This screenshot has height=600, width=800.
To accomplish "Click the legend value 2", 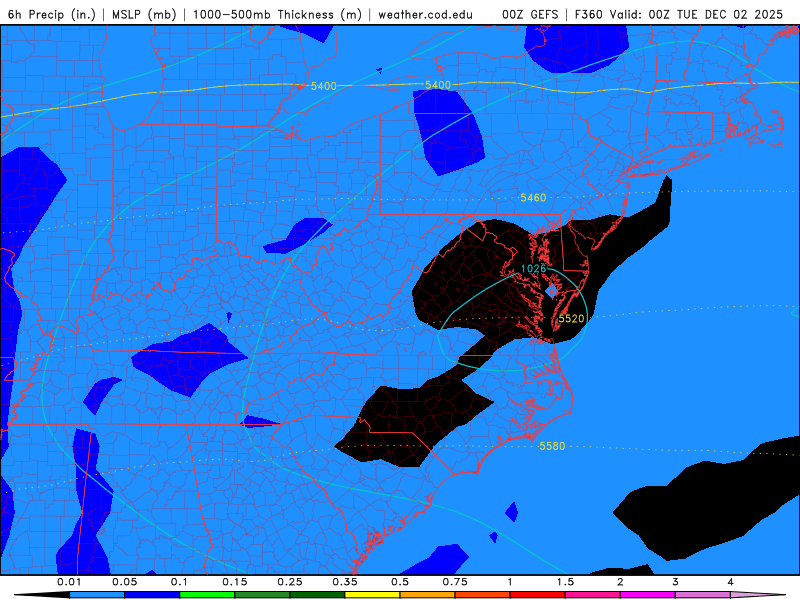I will point(620,582).
